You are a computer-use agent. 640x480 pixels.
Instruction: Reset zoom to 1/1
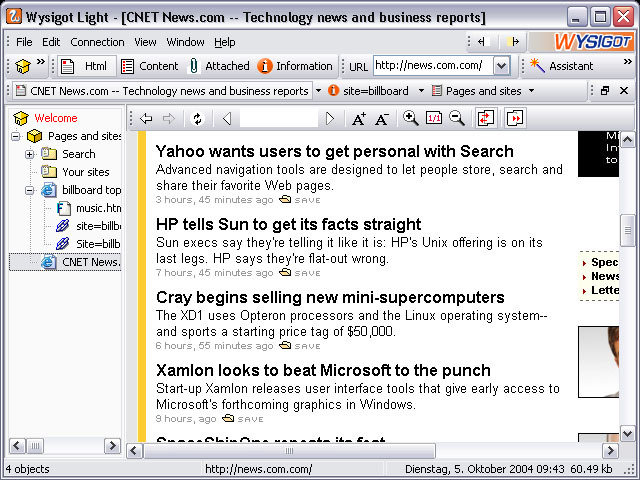coord(433,118)
